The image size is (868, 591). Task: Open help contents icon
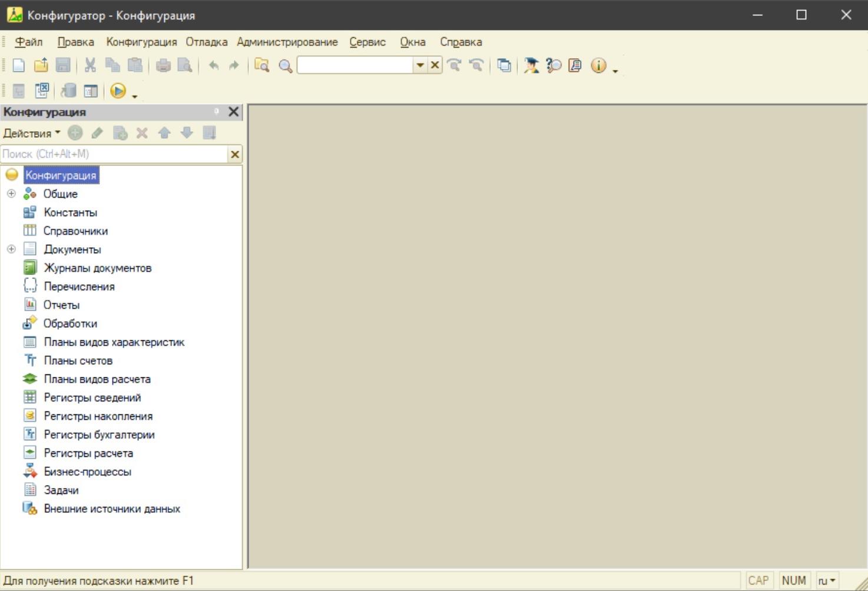pyautogui.click(x=575, y=65)
